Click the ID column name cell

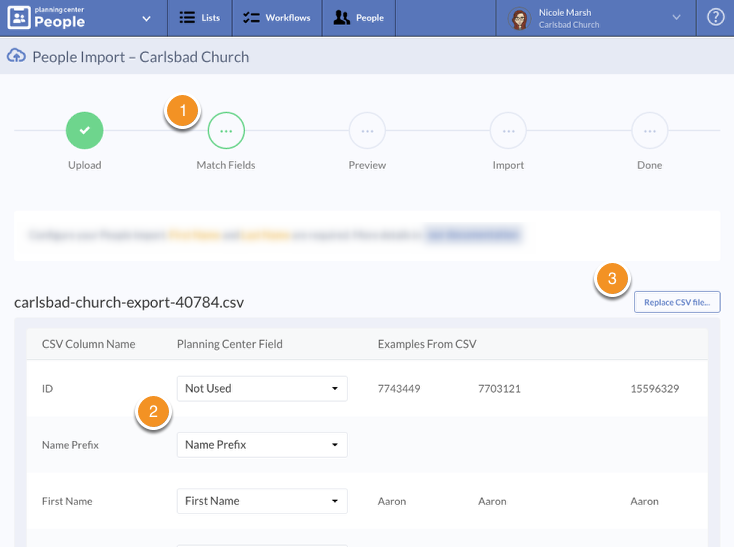tap(47, 388)
